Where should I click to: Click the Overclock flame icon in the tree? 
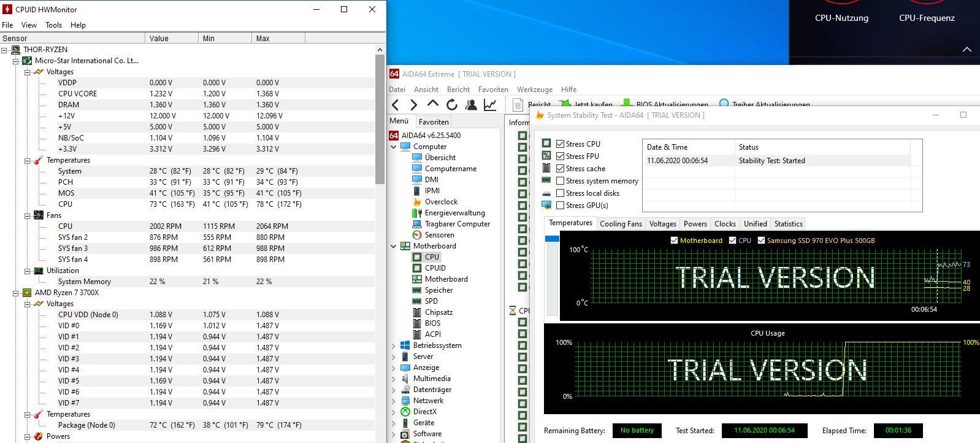[417, 202]
